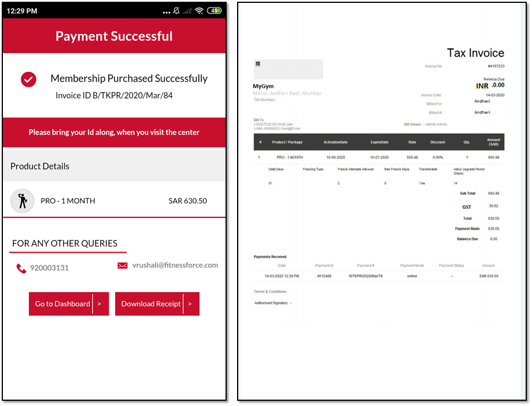Select the invoice date 14-03-2020
This screenshot has width=532, height=406.
(495, 95)
